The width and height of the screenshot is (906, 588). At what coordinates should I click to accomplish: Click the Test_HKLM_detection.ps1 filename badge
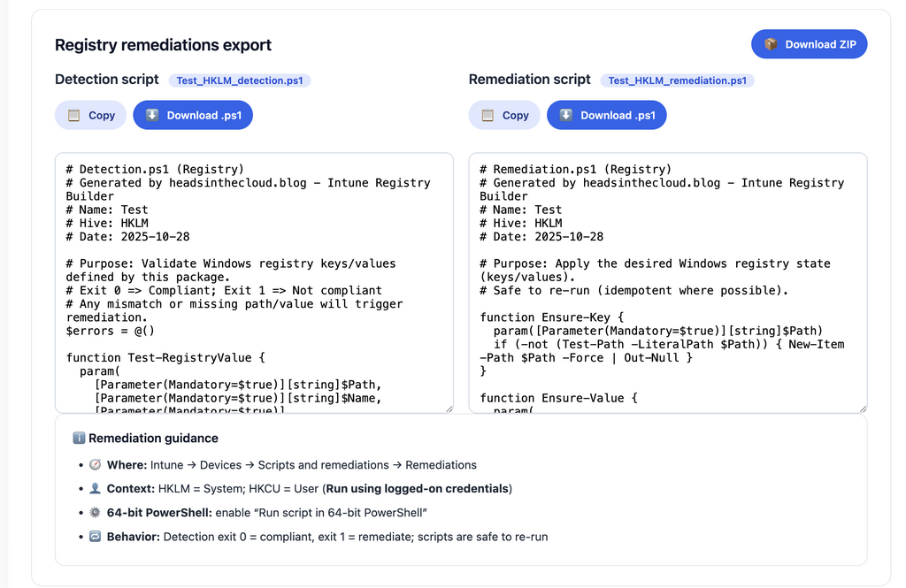click(x=239, y=80)
